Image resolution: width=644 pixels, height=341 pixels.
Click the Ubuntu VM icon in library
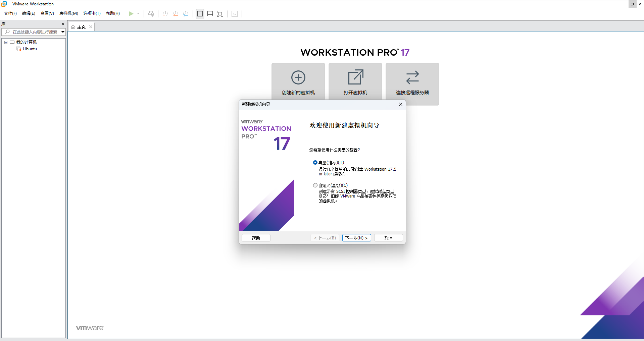tap(18, 49)
